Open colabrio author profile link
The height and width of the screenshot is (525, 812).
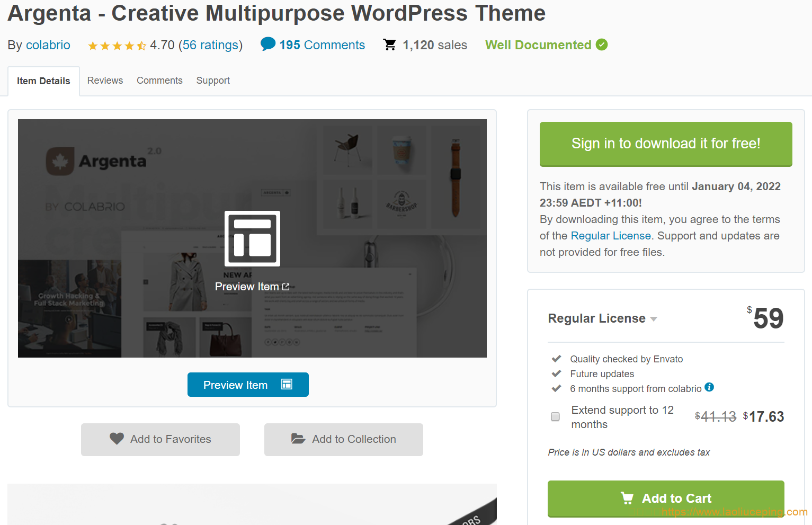(x=48, y=45)
